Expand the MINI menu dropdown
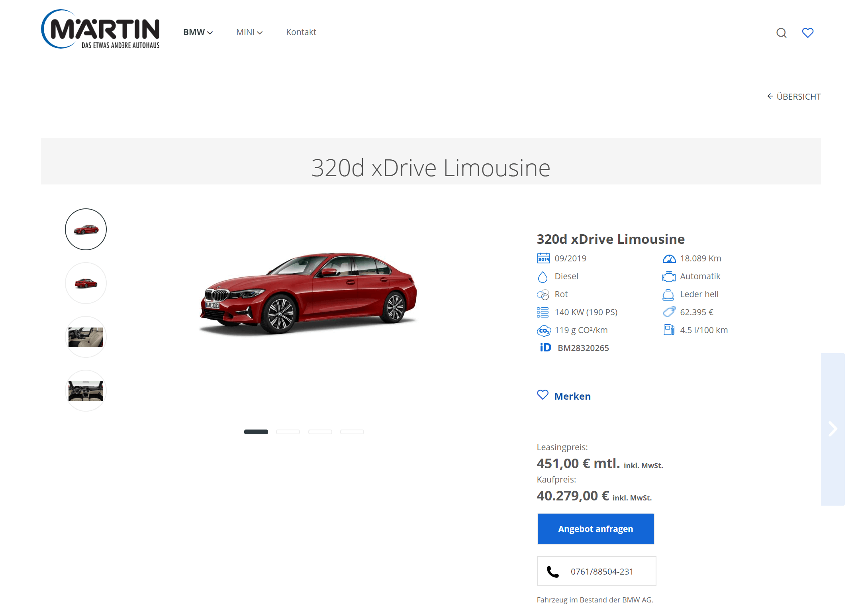858x616 pixels. (x=249, y=32)
